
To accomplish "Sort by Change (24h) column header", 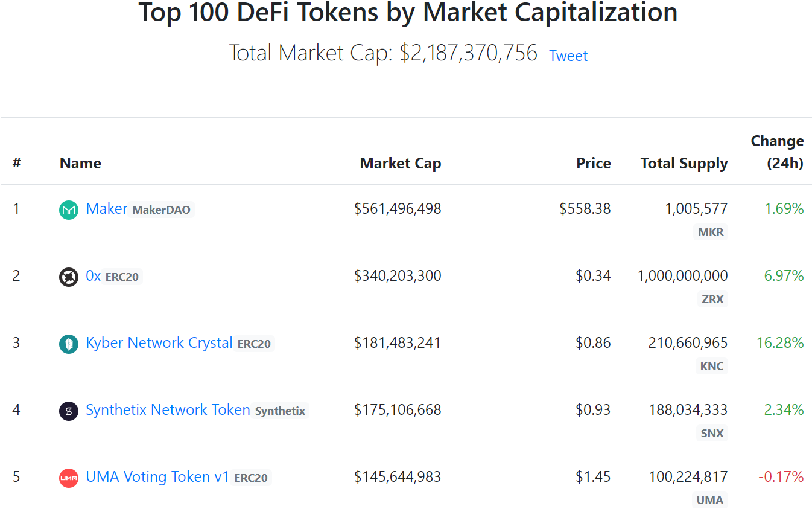I will point(777,152).
